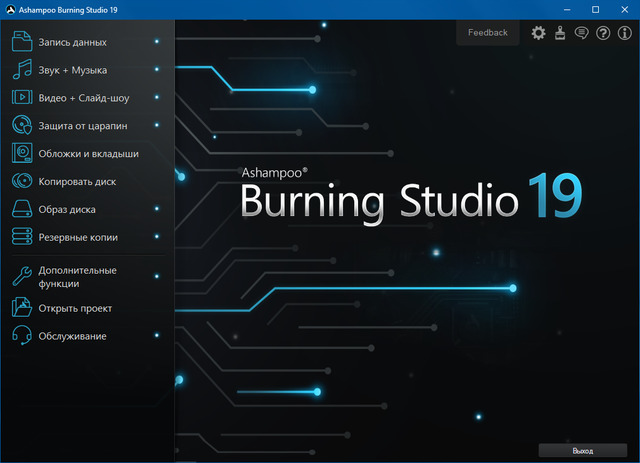Click the Обслуживание headset icon

[21, 336]
